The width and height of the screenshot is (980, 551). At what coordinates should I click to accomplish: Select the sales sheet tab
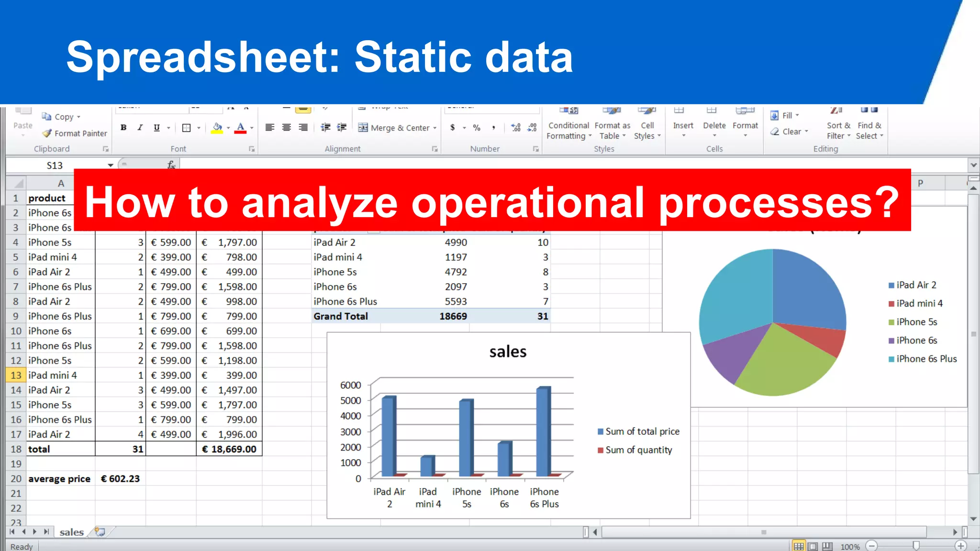(72, 532)
